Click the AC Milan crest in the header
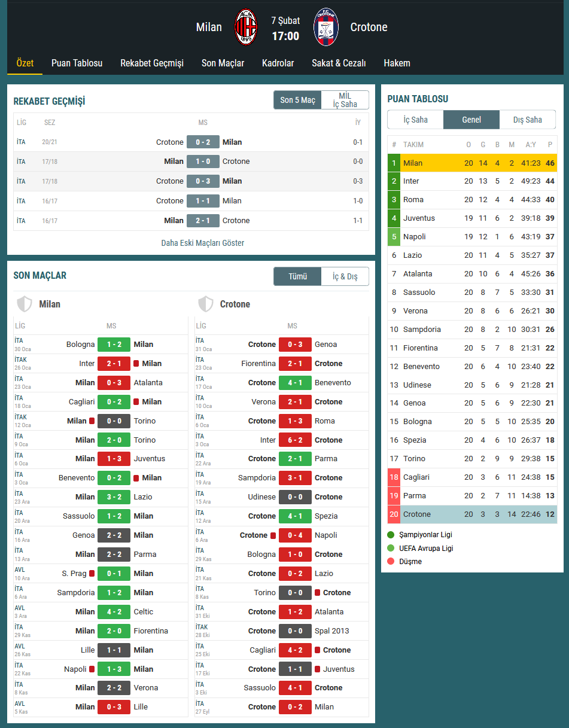569x728 pixels. tap(246, 27)
